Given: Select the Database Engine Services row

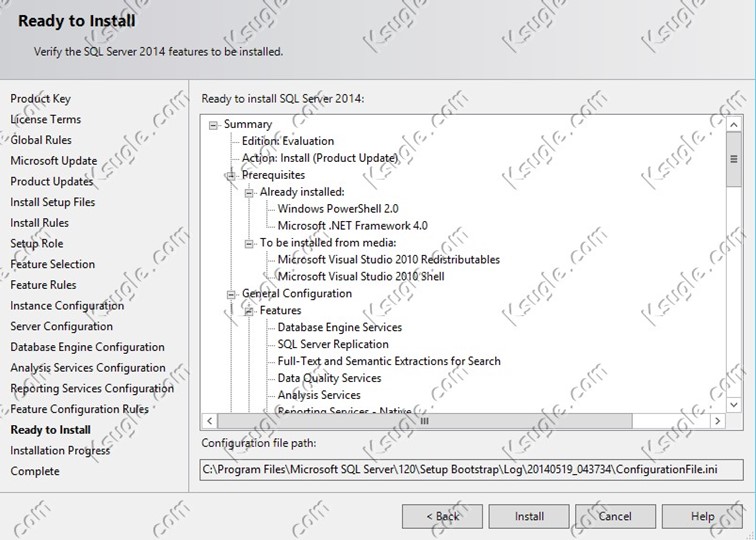Looking at the screenshot, I should [x=339, y=327].
